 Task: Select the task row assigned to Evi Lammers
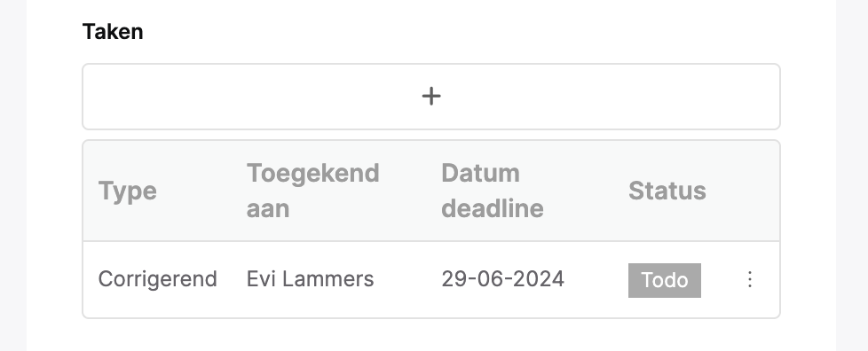point(431,280)
